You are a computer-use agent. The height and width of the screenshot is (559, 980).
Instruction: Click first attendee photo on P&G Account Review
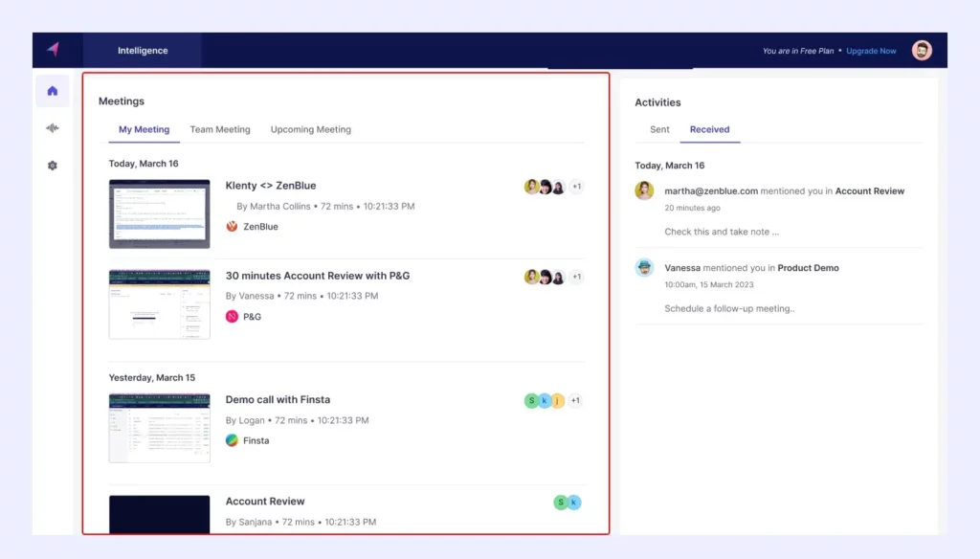coord(531,277)
